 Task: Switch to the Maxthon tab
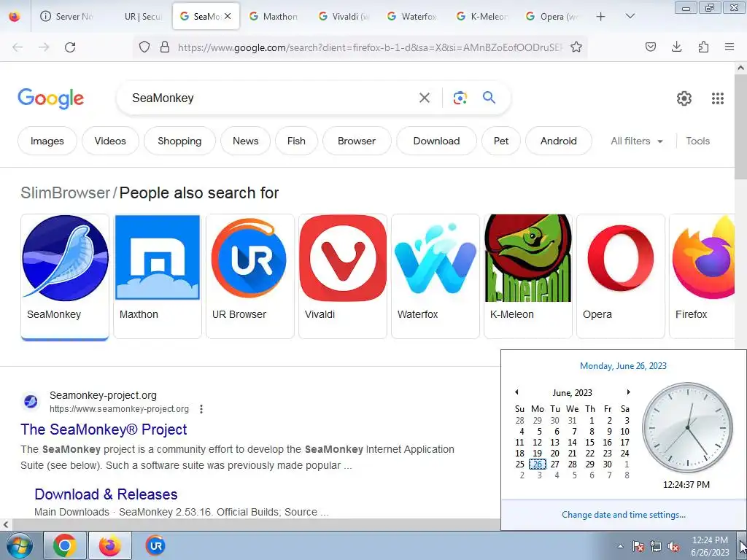274,16
